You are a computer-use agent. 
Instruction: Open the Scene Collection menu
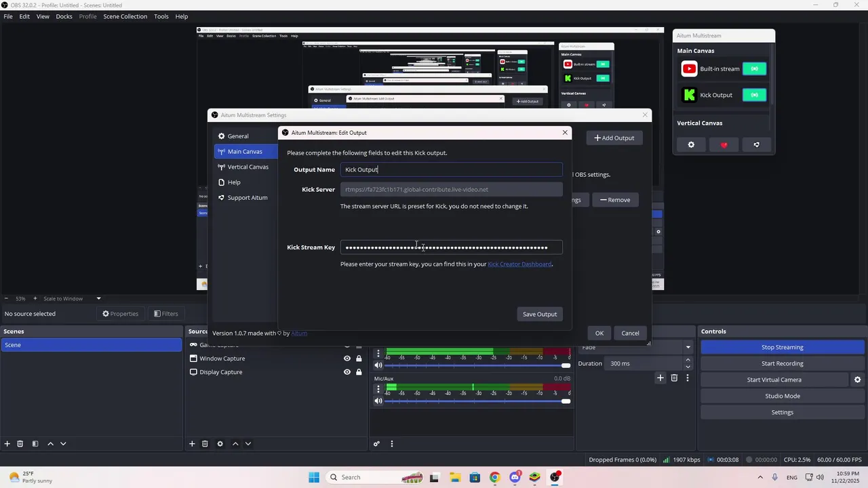(x=125, y=16)
